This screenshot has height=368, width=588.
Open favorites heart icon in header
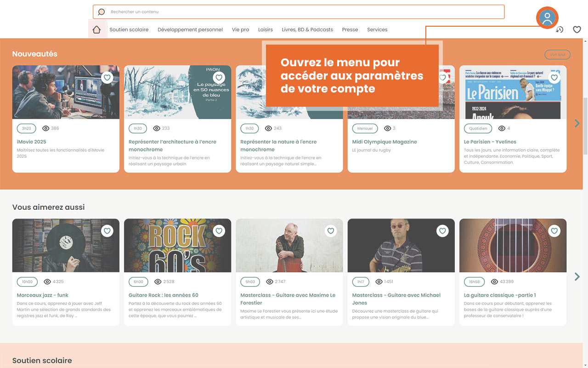pos(577,29)
